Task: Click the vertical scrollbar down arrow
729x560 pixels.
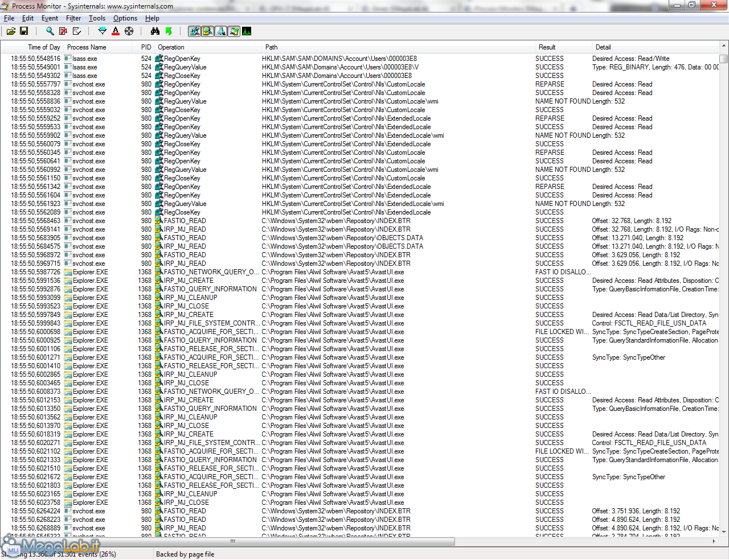Action: 724,532
